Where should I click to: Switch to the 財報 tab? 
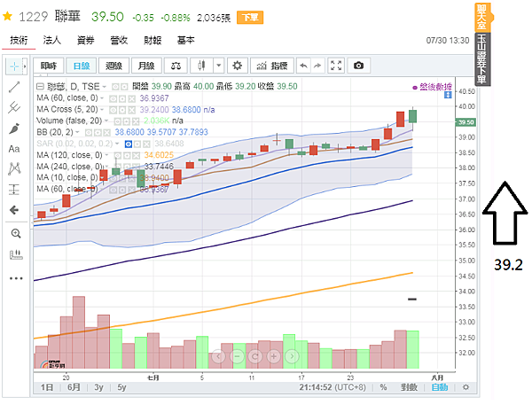pos(153,40)
